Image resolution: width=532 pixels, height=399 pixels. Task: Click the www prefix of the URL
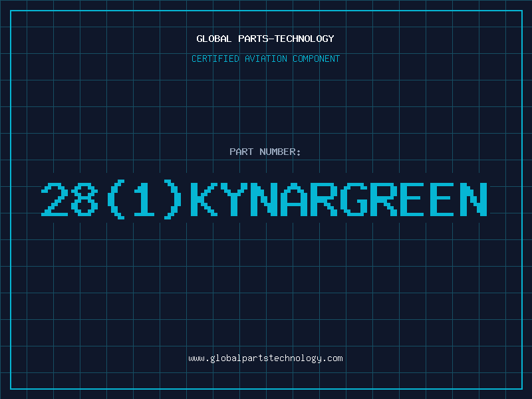(x=196, y=358)
